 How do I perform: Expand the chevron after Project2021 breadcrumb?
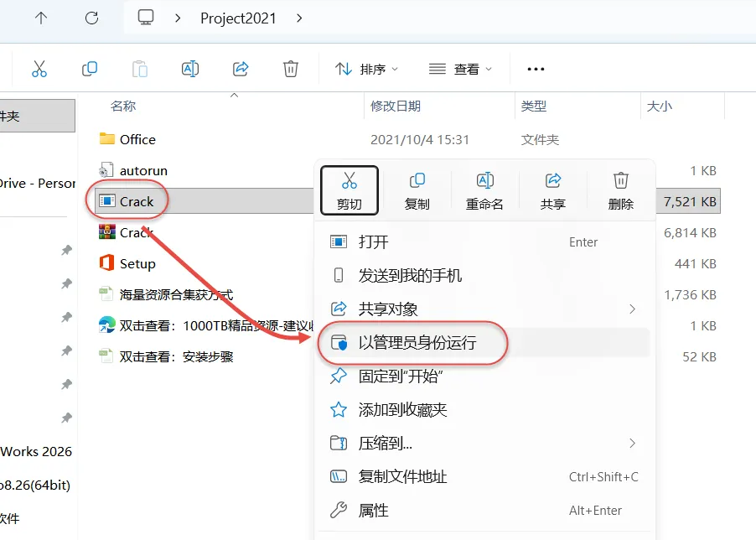coord(299,18)
